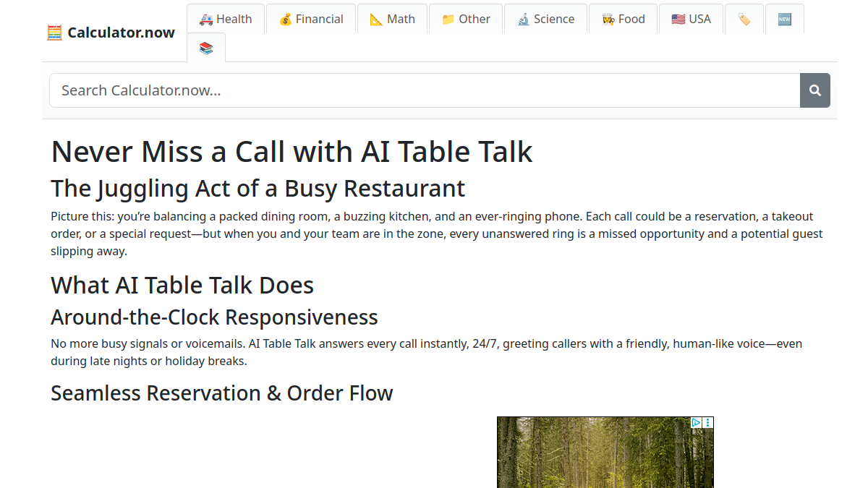Open the NEW badge icon tab
The height and width of the screenshot is (488, 868).
(x=785, y=19)
